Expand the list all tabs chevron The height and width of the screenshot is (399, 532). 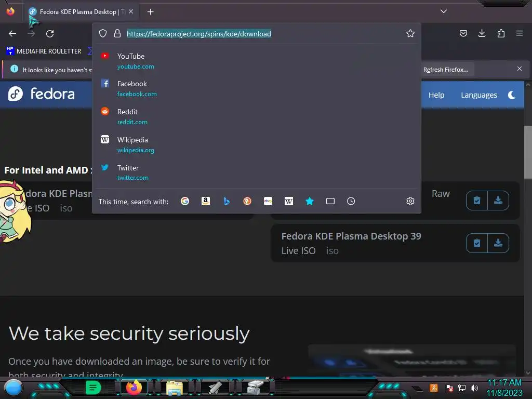pyautogui.click(x=444, y=11)
